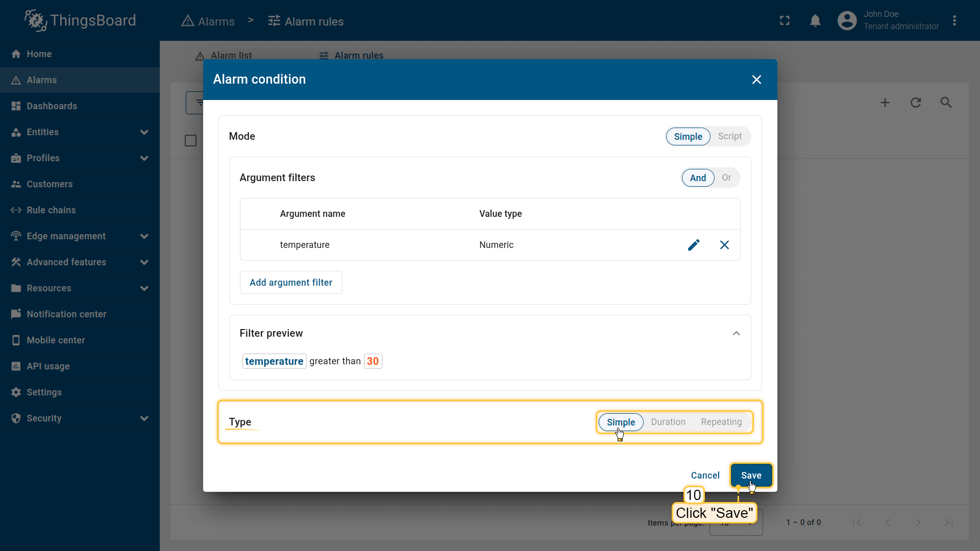Toggle fullscreen mode icon

pyautogui.click(x=785, y=21)
